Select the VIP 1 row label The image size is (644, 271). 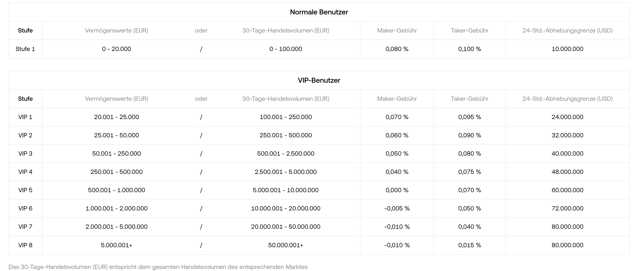(25, 117)
